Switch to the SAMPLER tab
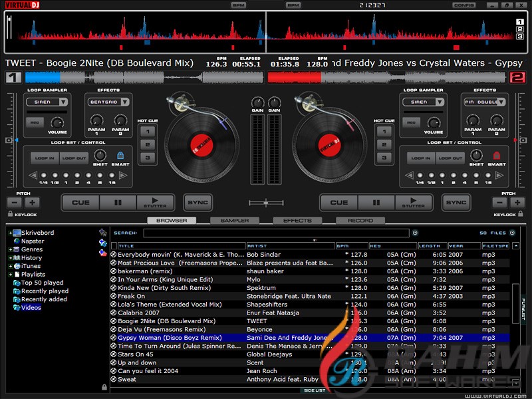This screenshot has height=399, width=532. 235,221
